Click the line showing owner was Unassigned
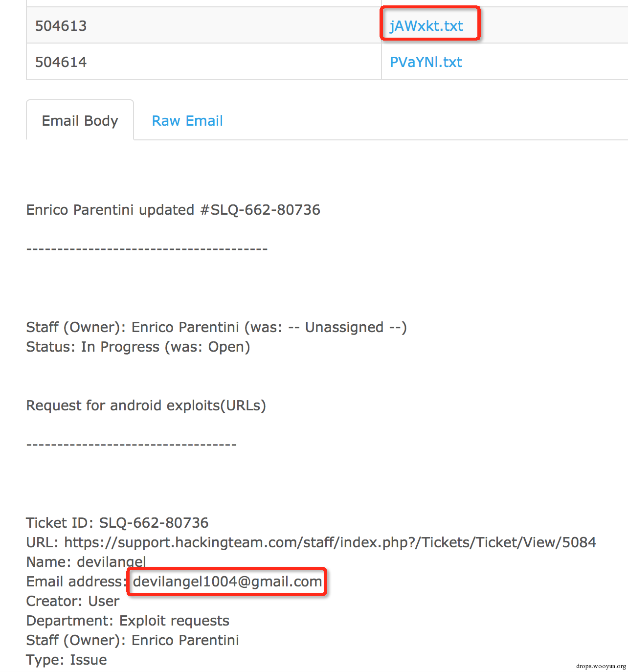 pyautogui.click(x=216, y=327)
